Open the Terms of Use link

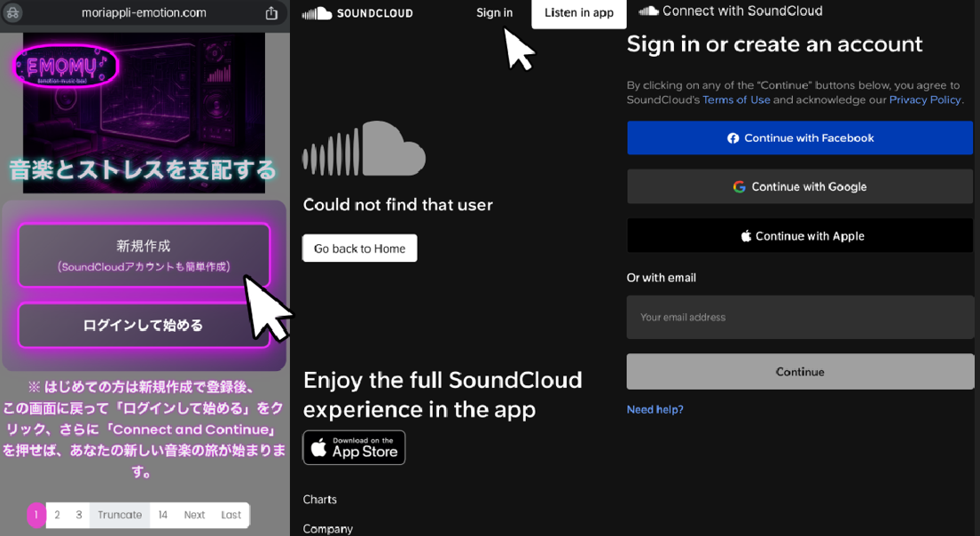pyautogui.click(x=736, y=99)
